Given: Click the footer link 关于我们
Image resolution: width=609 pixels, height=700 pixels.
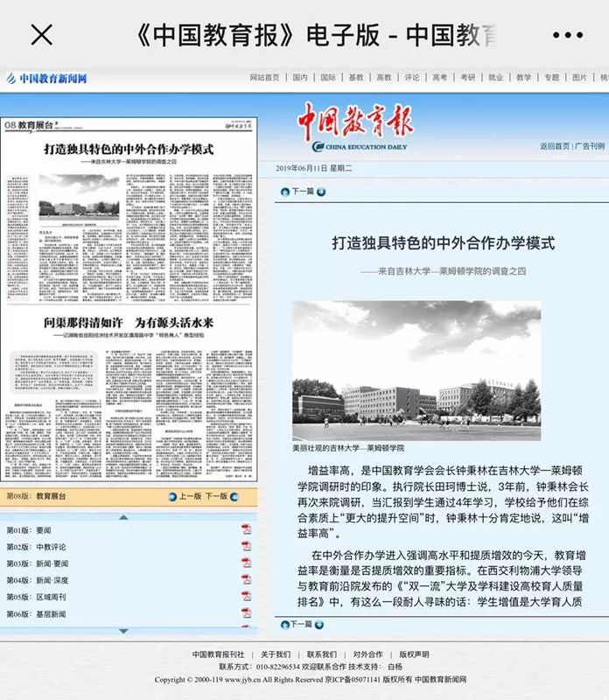Looking at the screenshot, I should [x=276, y=654].
